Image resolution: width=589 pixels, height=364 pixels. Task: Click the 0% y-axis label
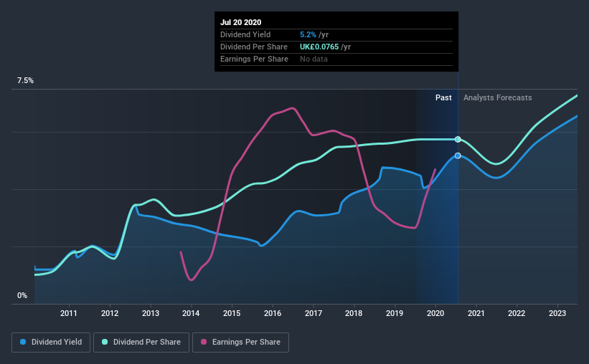22,296
